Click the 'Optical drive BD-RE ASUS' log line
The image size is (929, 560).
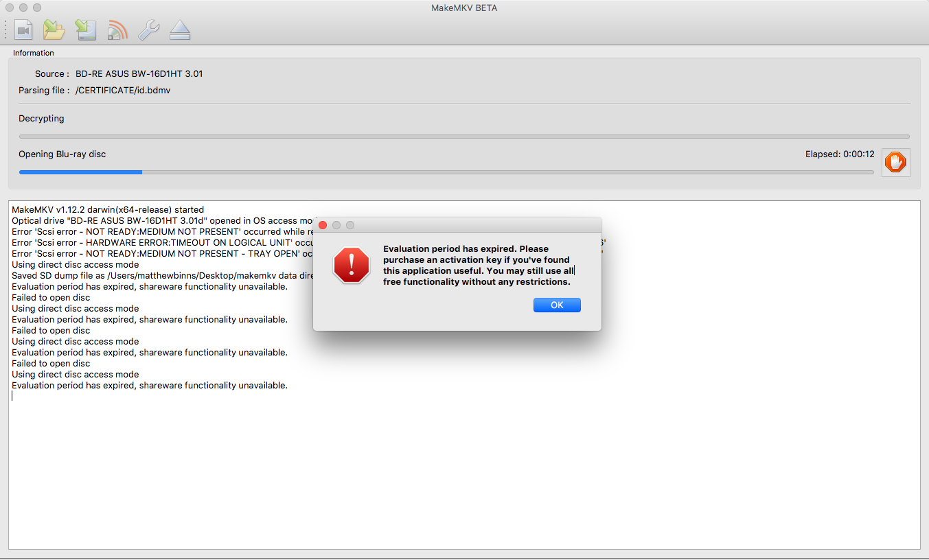(162, 221)
